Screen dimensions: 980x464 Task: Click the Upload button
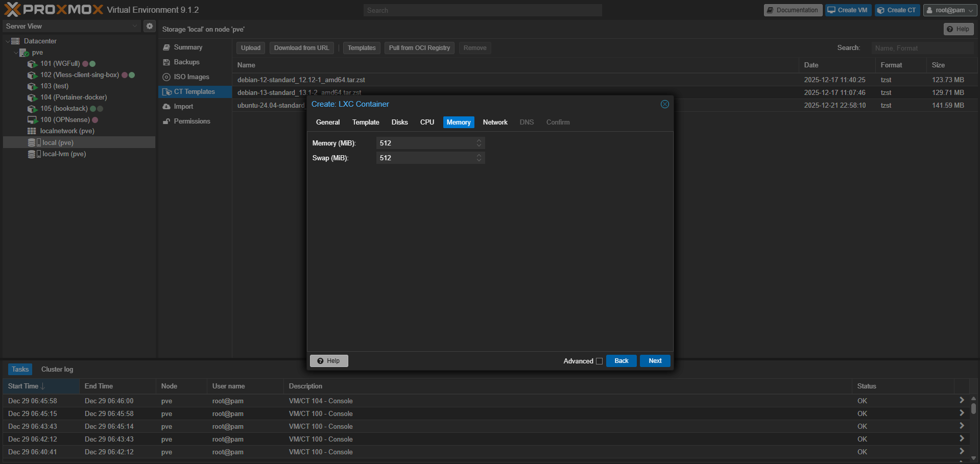251,48
